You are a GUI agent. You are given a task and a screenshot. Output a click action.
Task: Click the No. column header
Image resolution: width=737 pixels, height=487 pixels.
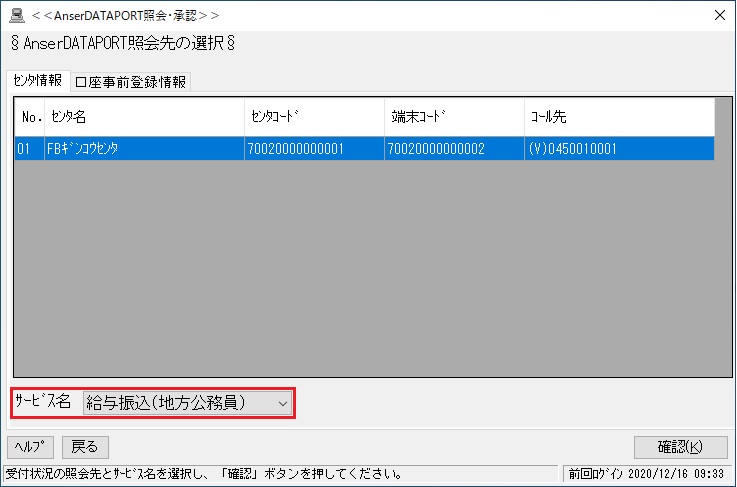(30, 117)
